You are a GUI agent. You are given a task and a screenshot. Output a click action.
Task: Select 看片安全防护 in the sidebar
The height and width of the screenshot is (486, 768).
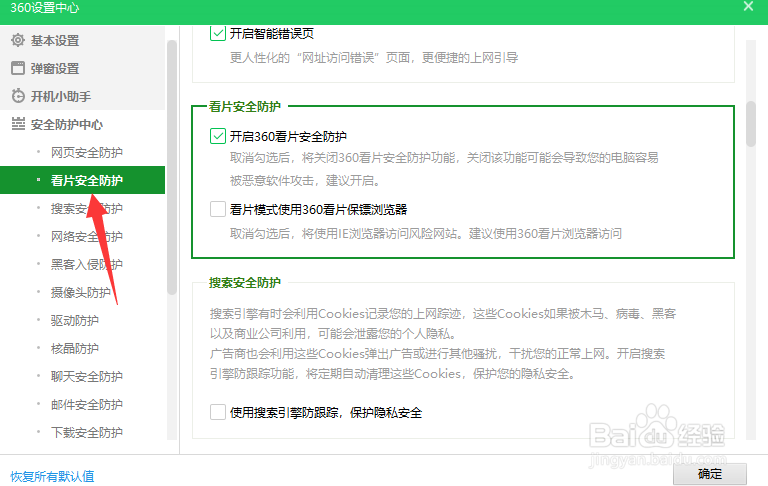pos(82,180)
